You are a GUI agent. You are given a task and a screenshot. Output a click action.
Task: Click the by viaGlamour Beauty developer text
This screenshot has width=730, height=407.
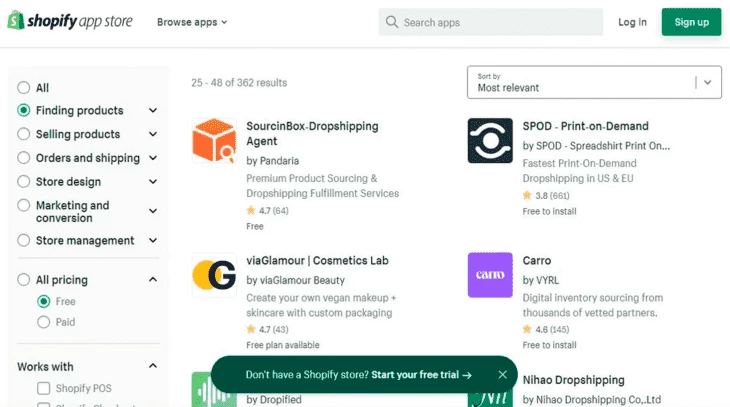click(x=295, y=280)
